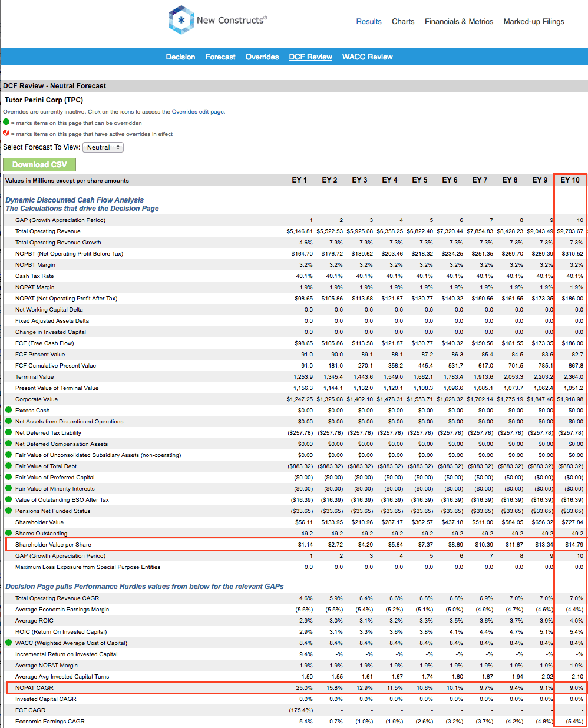Click override dot for Fair Value of Preferred Capital

pyautogui.click(x=9, y=477)
